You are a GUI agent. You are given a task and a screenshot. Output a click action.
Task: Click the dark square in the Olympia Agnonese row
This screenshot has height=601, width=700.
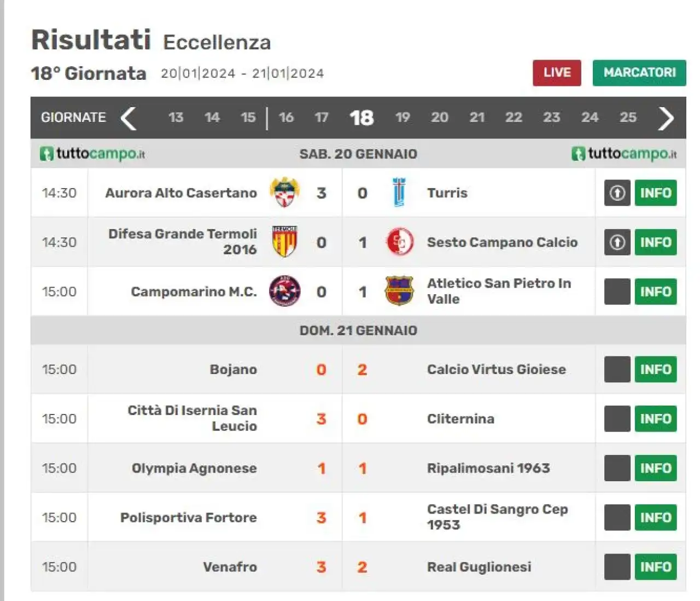617,469
